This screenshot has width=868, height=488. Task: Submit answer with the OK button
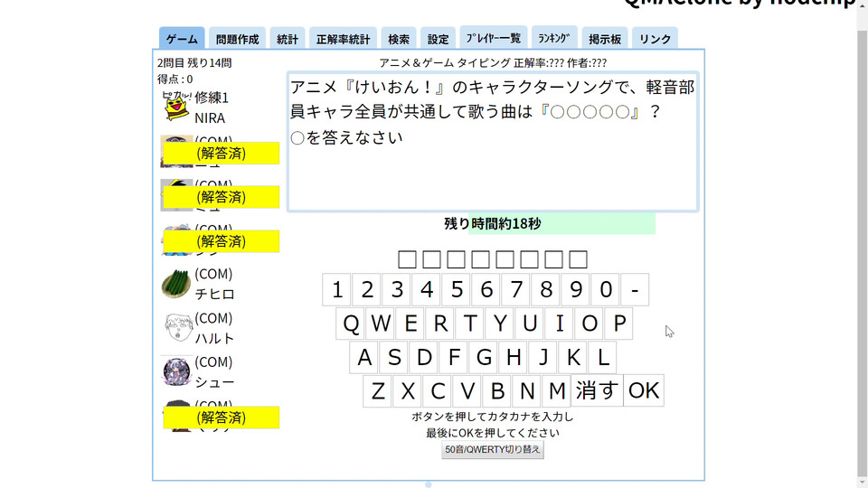coord(644,390)
